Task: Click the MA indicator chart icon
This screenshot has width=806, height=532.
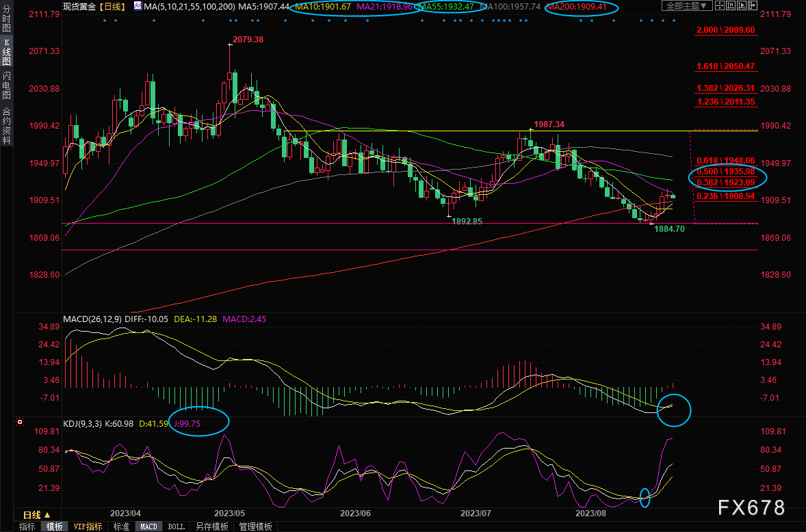Action: click(138, 6)
